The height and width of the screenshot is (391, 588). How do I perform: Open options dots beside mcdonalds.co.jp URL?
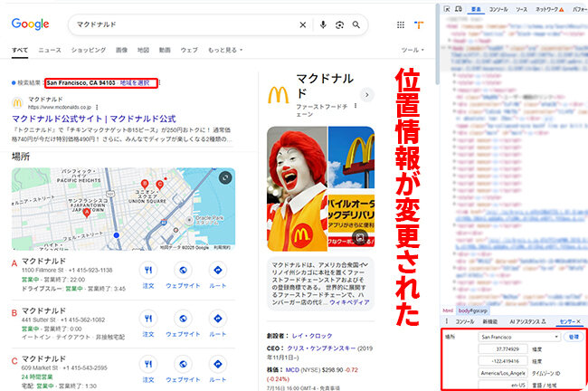click(97, 107)
